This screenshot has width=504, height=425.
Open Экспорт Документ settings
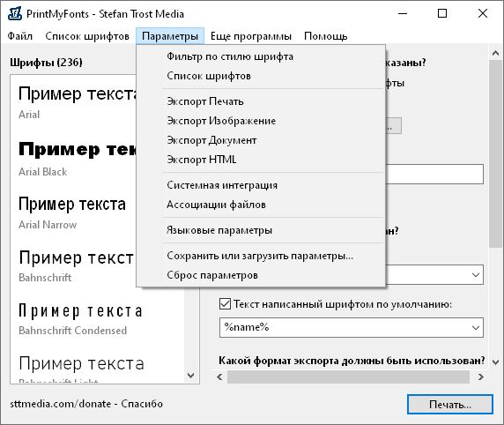261,140
